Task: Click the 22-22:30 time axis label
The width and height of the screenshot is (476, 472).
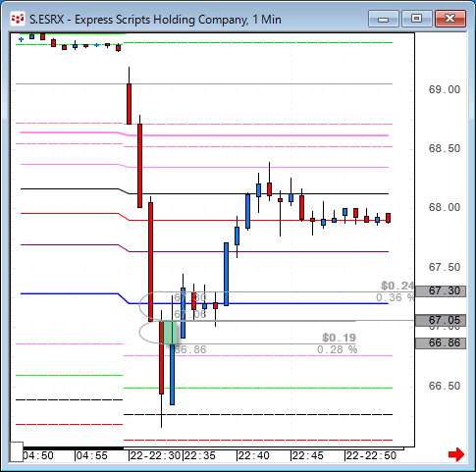Action: (155, 455)
